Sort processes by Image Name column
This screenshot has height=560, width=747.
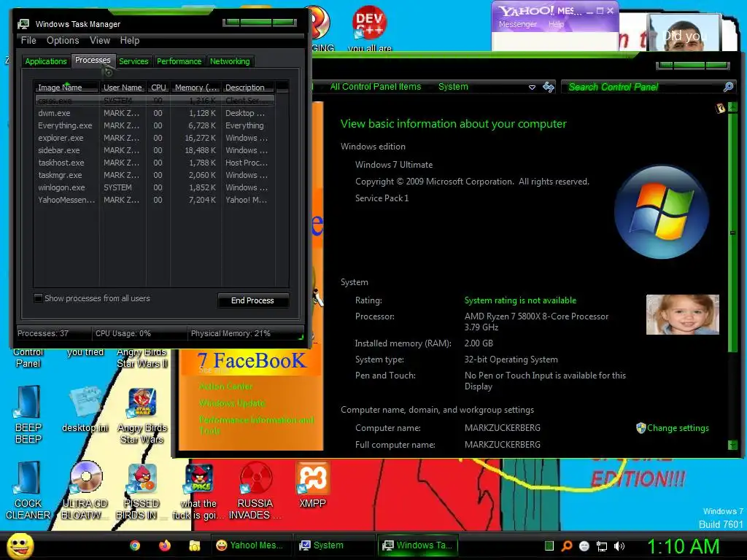point(66,87)
